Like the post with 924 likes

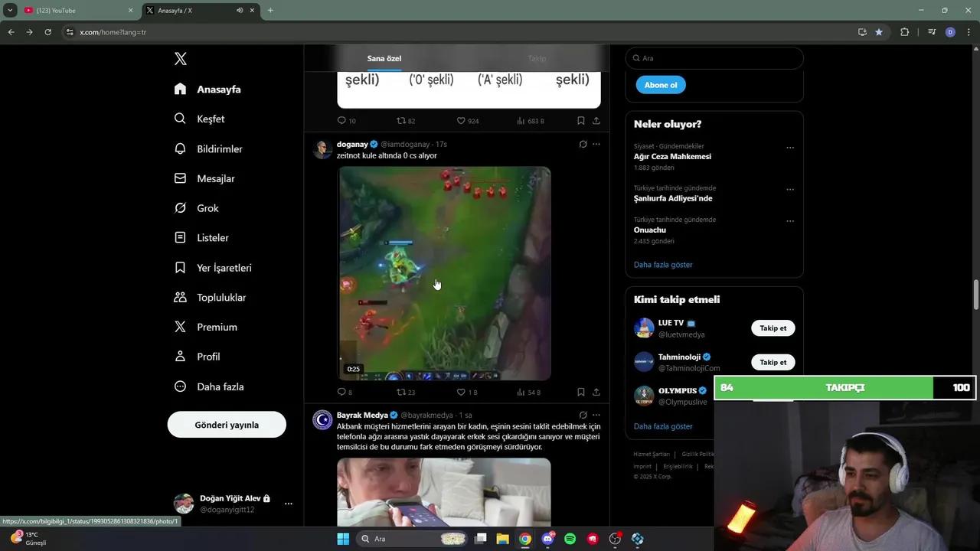click(467, 121)
